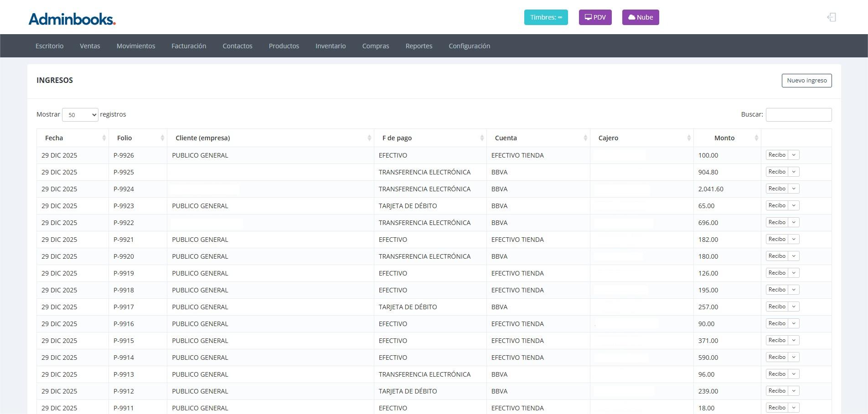Click Recibo button for folio P-9924
The image size is (868, 414).
[x=777, y=189]
